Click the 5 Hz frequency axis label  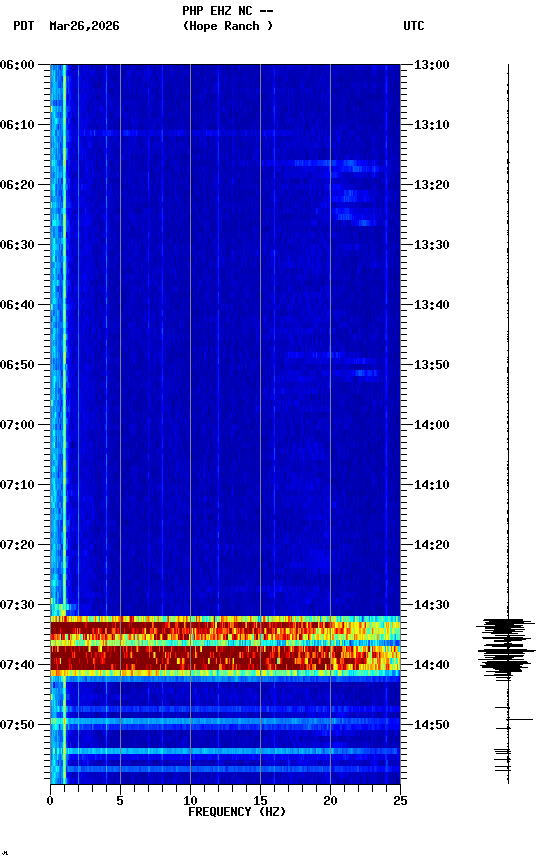tap(120, 801)
